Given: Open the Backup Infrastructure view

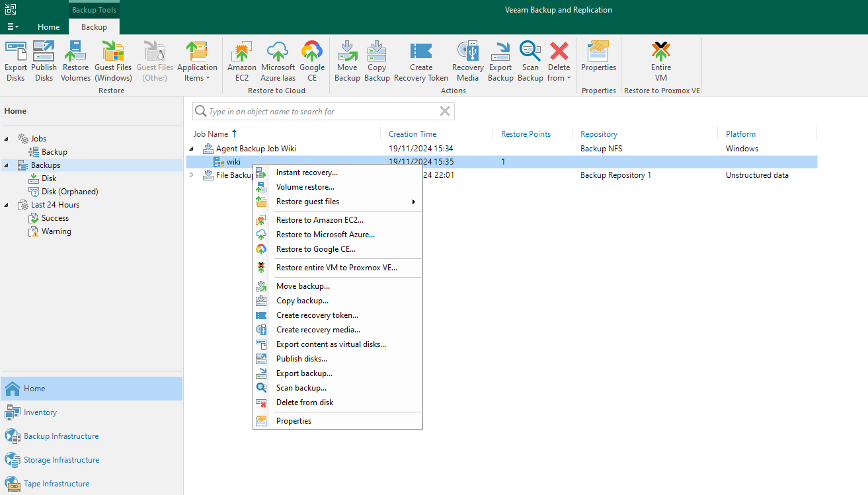Looking at the screenshot, I should [61, 436].
